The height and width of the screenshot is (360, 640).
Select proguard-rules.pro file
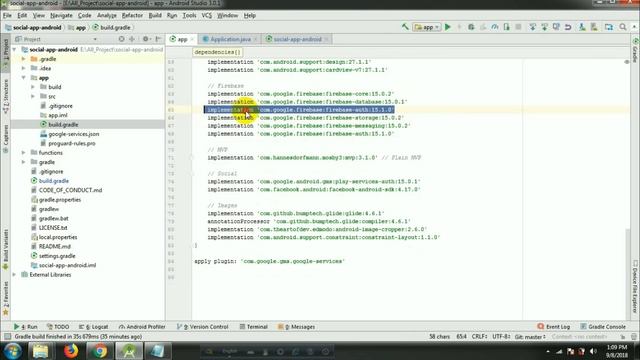coord(71,143)
